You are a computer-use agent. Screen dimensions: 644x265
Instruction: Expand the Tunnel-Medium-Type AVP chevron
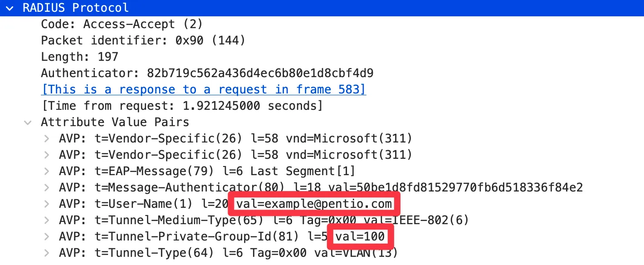coord(46,220)
